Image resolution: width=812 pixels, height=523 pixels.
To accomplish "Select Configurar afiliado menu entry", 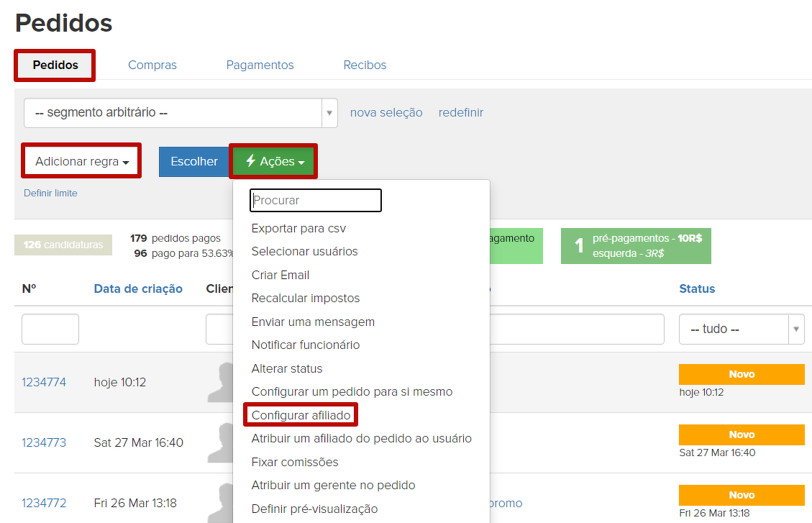I will [x=301, y=415].
